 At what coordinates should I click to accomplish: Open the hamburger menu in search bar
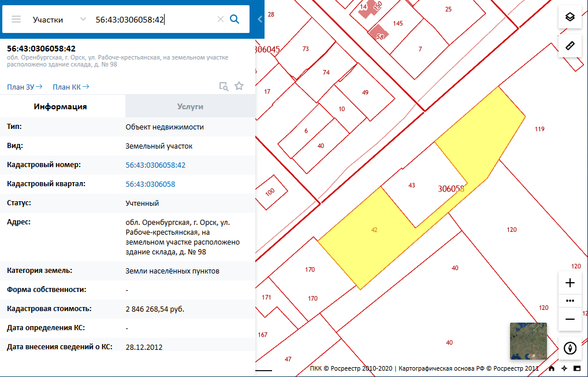pos(16,19)
